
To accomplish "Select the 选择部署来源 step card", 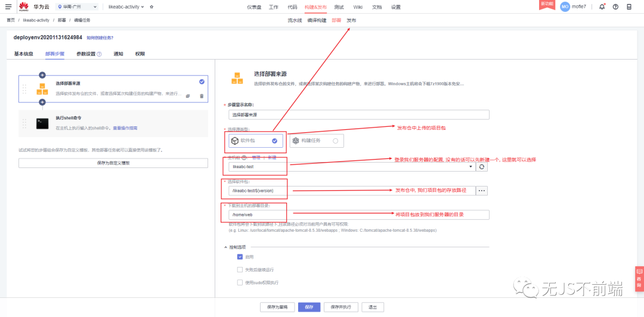I will [113, 89].
